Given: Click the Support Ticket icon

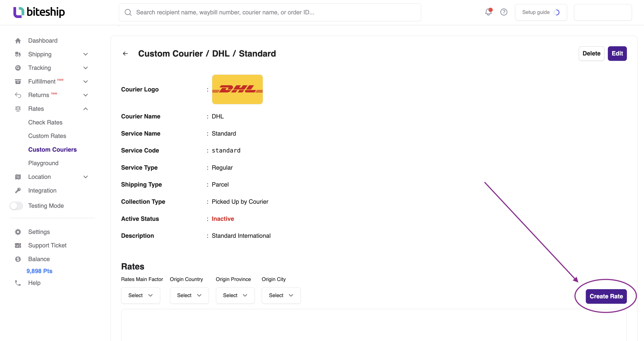Looking at the screenshot, I should 18,245.
